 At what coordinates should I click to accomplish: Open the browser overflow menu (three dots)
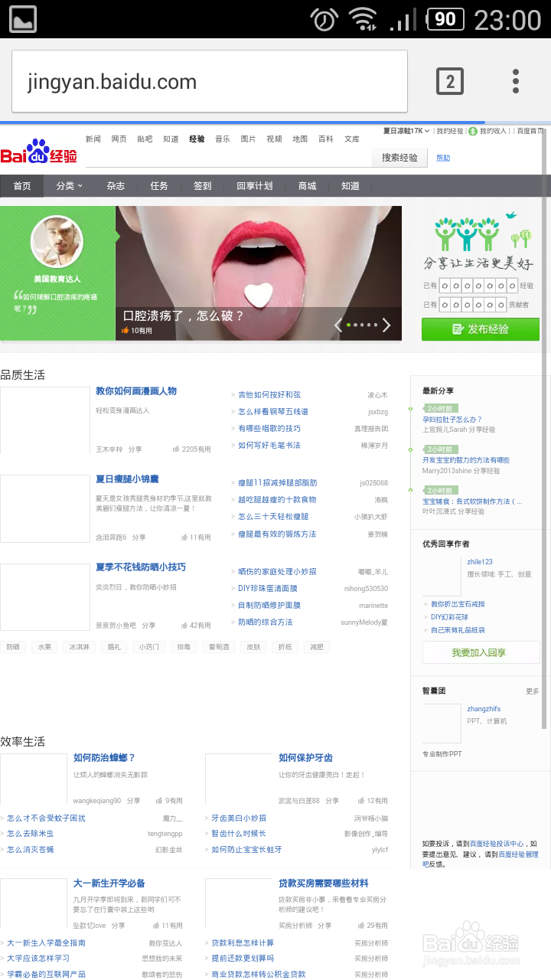(x=516, y=81)
